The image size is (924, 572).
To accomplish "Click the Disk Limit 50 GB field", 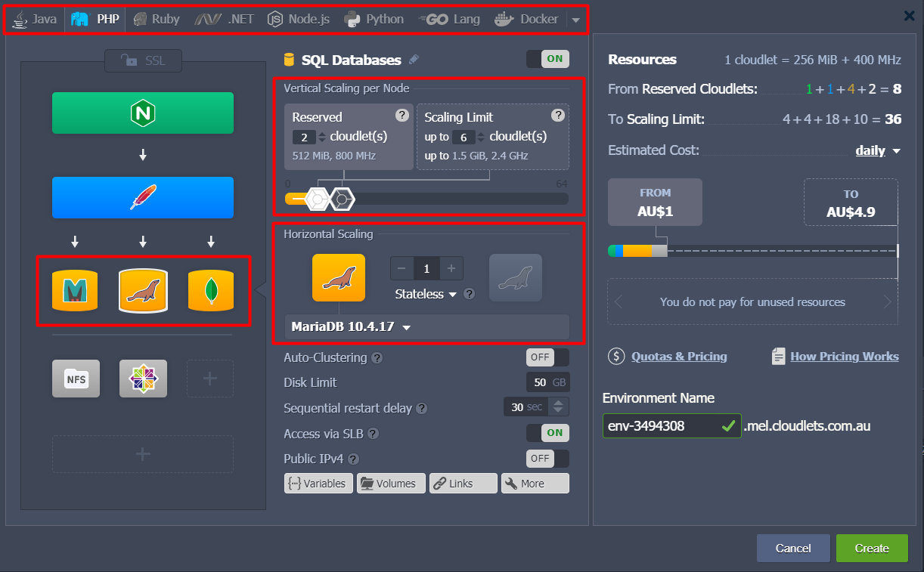I will click(x=547, y=382).
